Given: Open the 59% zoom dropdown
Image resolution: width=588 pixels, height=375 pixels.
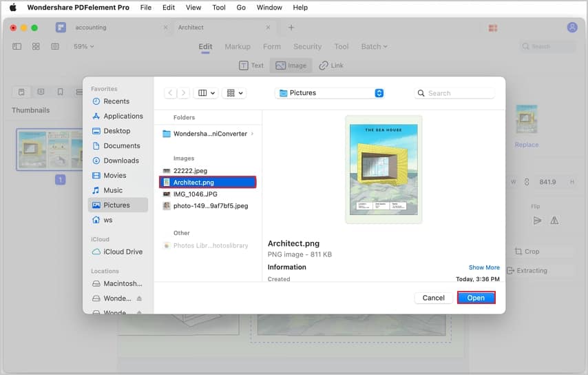Looking at the screenshot, I should (x=83, y=47).
